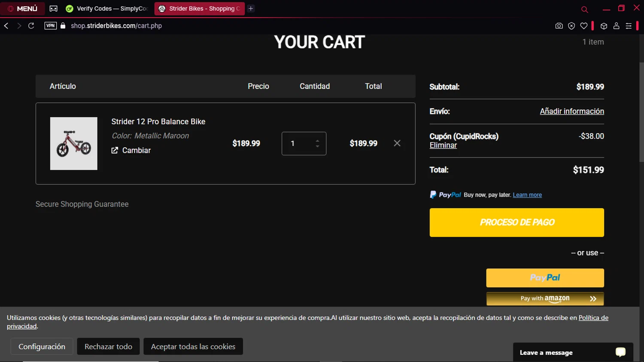644x362 pixels.
Task: Search tabs with the magnifier icon
Action: tap(584, 9)
